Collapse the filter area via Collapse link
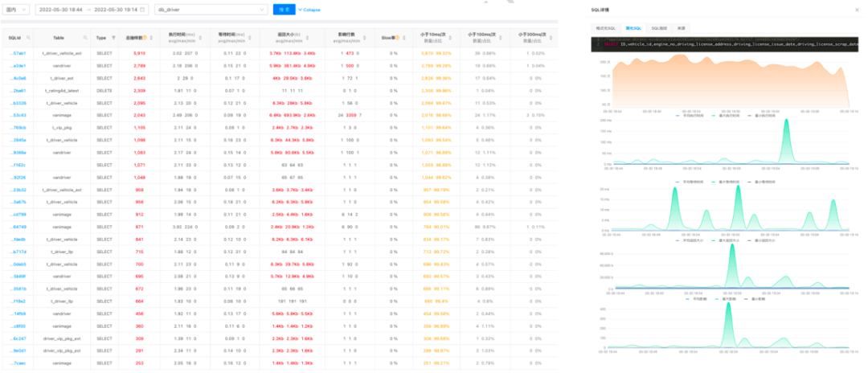Viewport: 868px width, 373px height. (309, 10)
